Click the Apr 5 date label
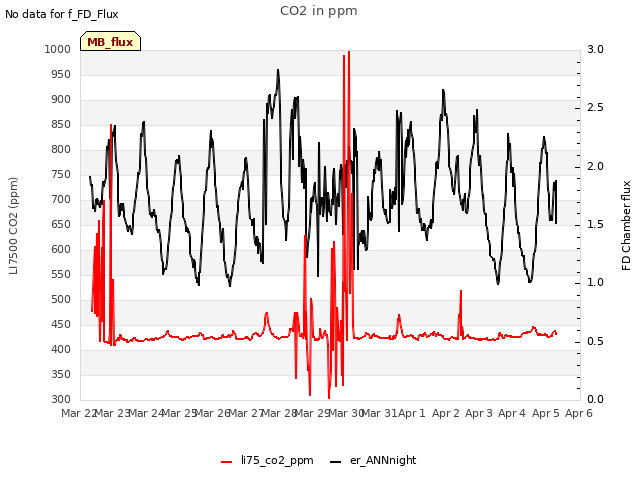This screenshot has height=480, width=640. tap(546, 413)
